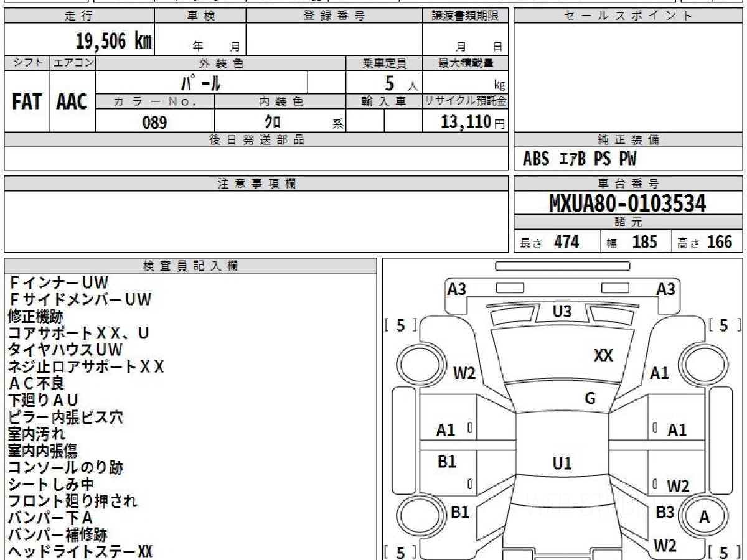747x560 pixels.
Task: Click the 乗車定員 header
Action: click(x=384, y=63)
